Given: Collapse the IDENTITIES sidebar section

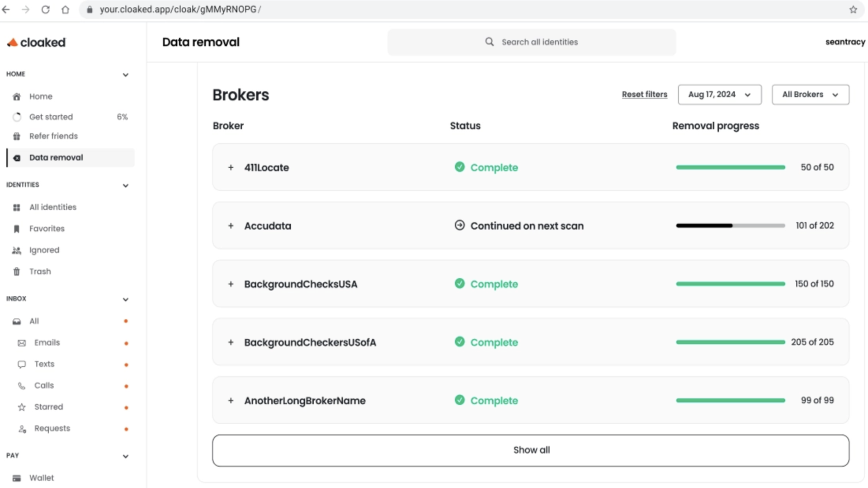Looking at the screenshot, I should click(x=126, y=185).
